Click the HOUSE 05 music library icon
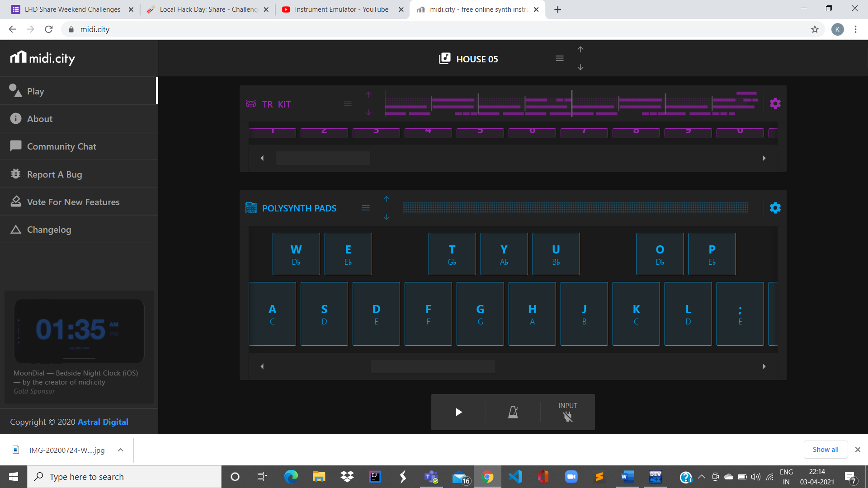 (x=444, y=59)
